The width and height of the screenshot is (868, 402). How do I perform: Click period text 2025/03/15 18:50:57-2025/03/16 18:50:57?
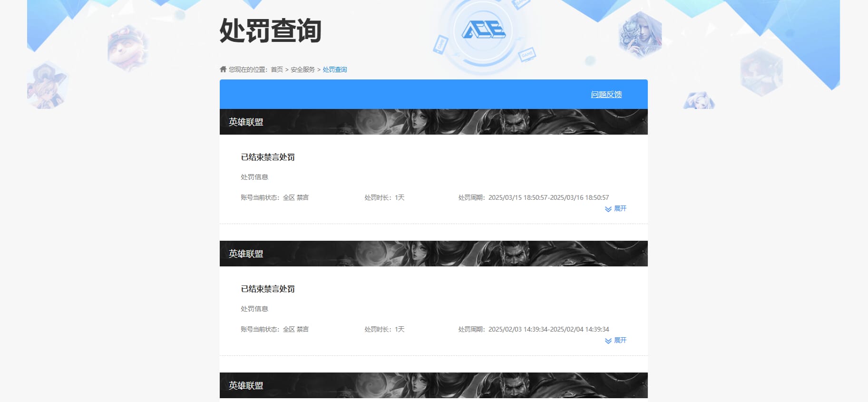548,197
